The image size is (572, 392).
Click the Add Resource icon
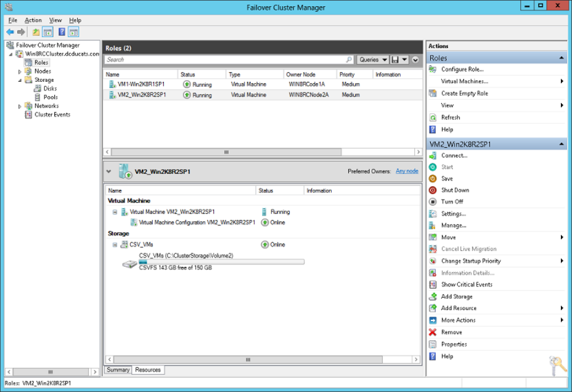[x=433, y=308]
